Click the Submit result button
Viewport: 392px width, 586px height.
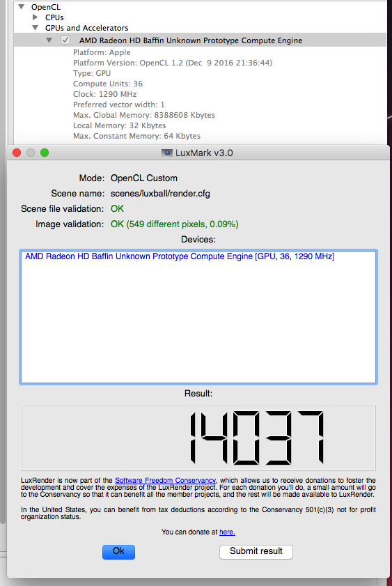[256, 552]
